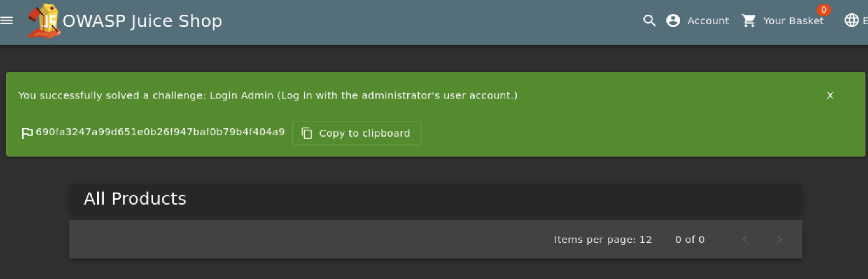
Task: Open the Account menu label
Action: pyautogui.click(x=708, y=21)
